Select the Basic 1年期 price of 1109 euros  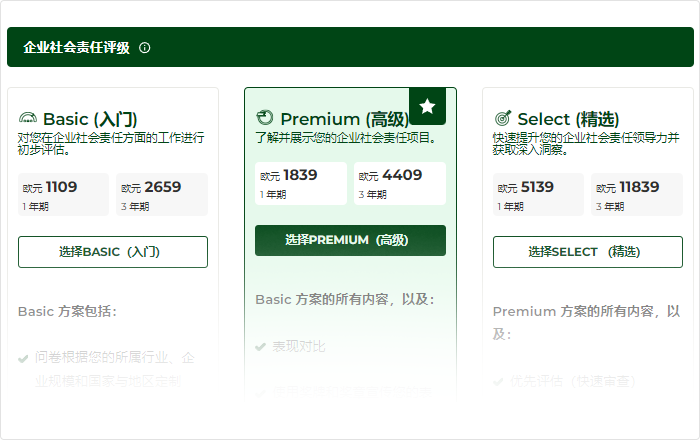tap(63, 194)
